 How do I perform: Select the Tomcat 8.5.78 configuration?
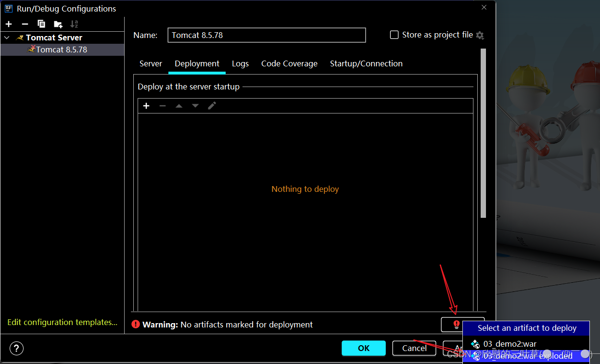pyautogui.click(x=62, y=50)
